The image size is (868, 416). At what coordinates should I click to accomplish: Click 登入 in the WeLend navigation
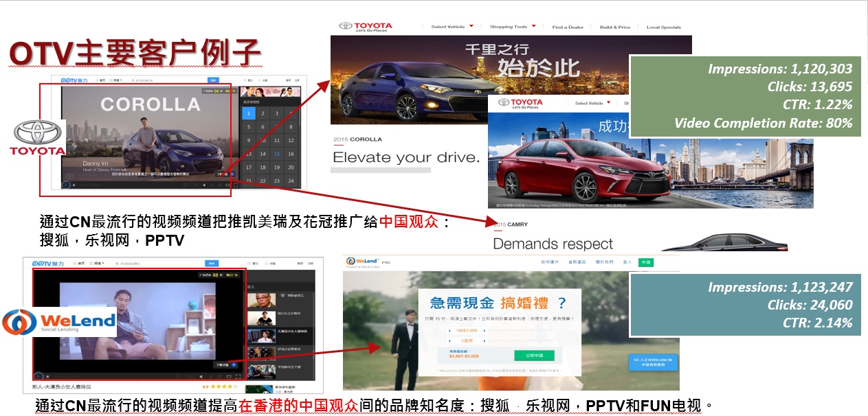click(x=627, y=262)
